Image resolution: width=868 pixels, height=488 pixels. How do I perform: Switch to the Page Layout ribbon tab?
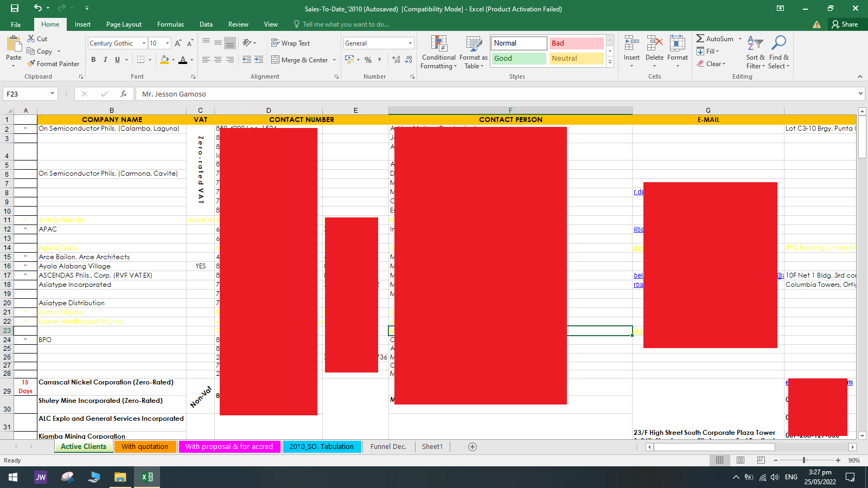point(124,24)
